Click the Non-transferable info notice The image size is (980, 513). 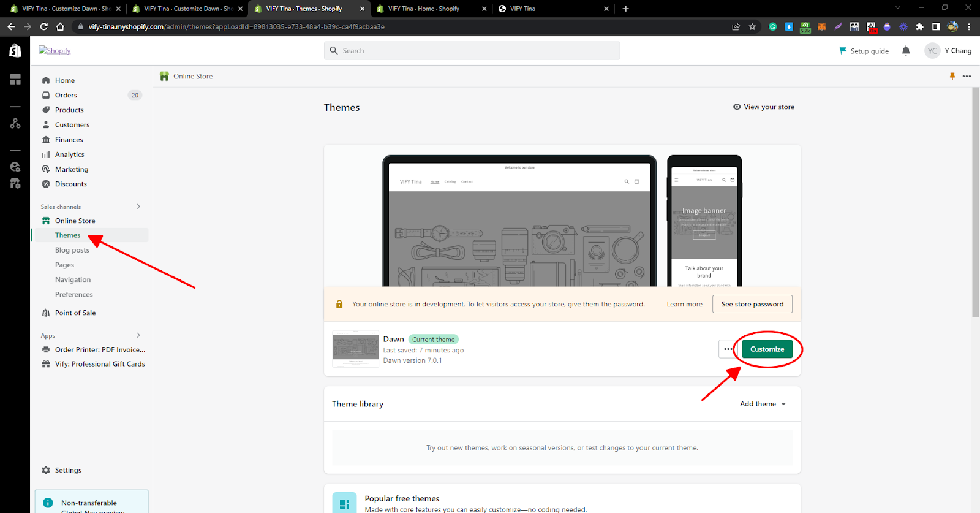pos(92,501)
